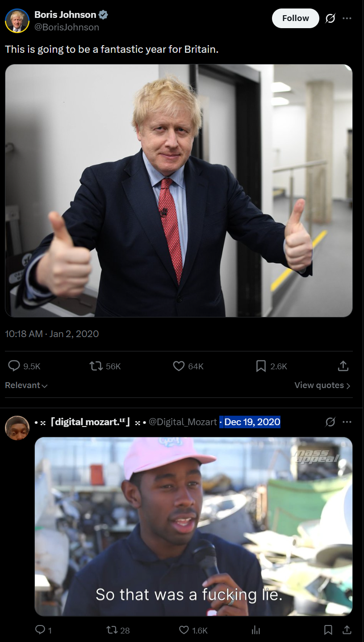Open the more options menu on Boris Johnson's tweet
Image resolution: width=364 pixels, height=642 pixels.
click(347, 18)
